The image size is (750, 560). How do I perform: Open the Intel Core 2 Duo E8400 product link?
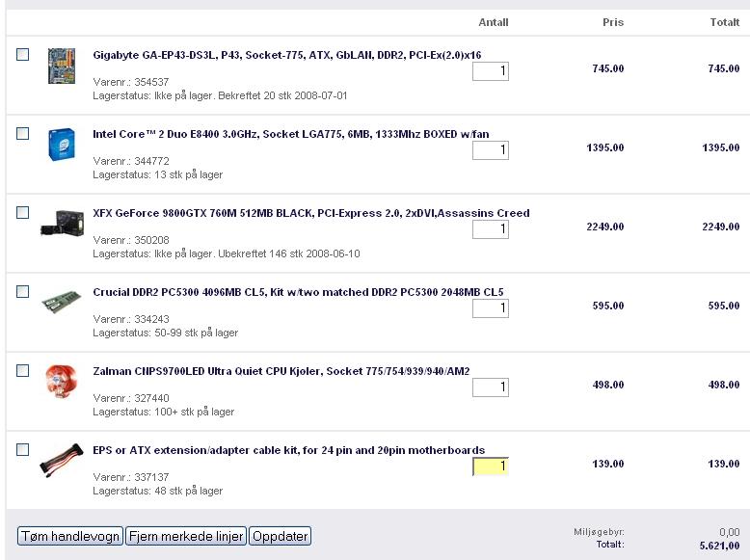coord(291,134)
